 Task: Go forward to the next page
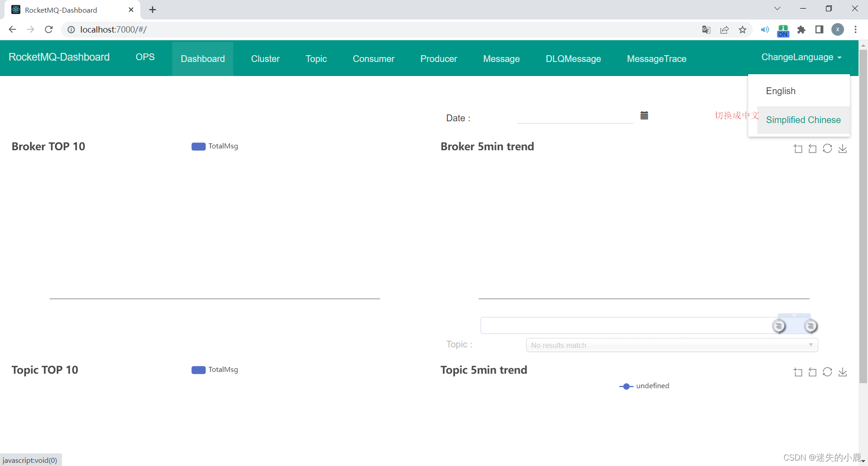pyautogui.click(x=30, y=29)
